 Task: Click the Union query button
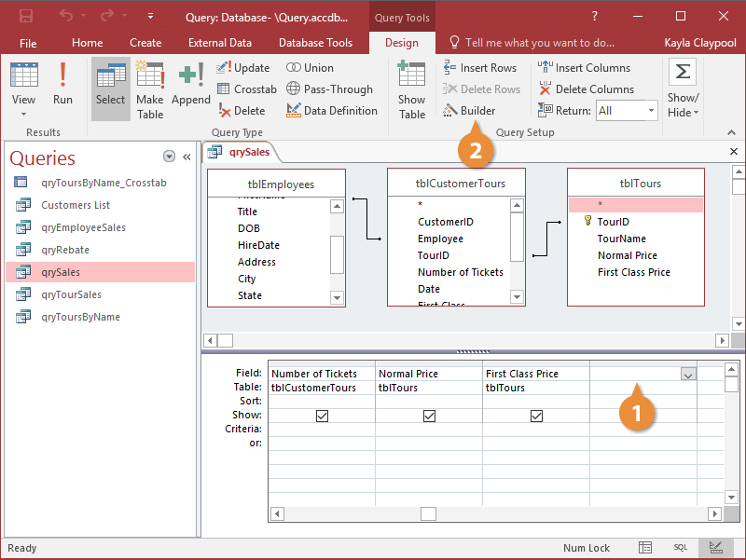310,68
